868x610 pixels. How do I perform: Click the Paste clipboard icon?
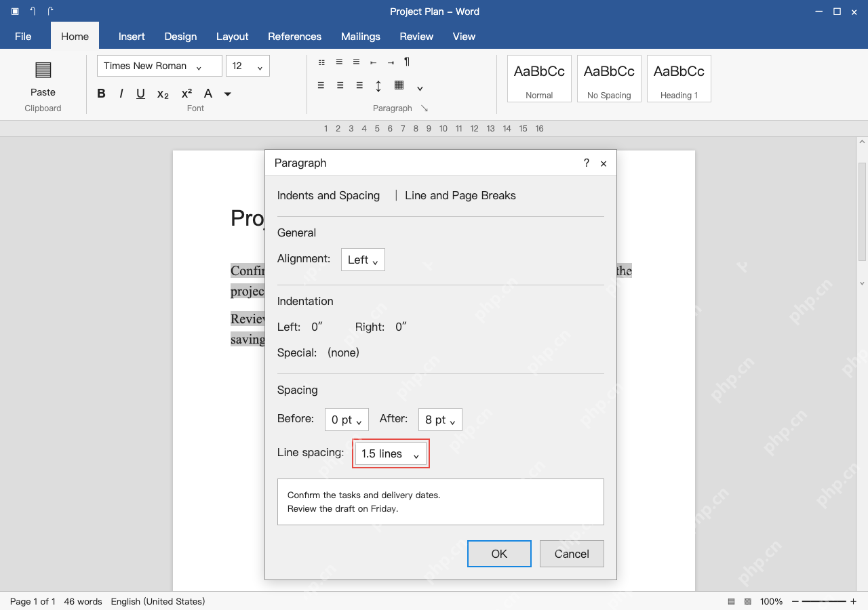[43, 70]
